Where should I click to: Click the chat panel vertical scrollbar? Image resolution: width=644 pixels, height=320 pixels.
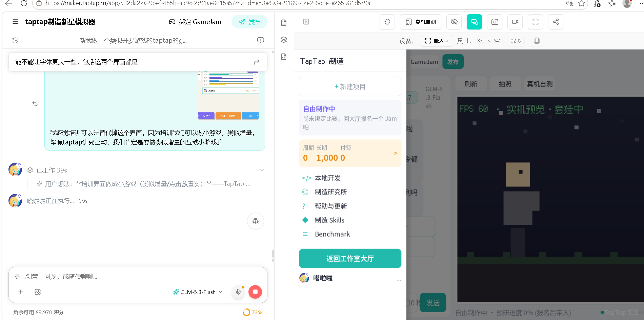[273, 254]
